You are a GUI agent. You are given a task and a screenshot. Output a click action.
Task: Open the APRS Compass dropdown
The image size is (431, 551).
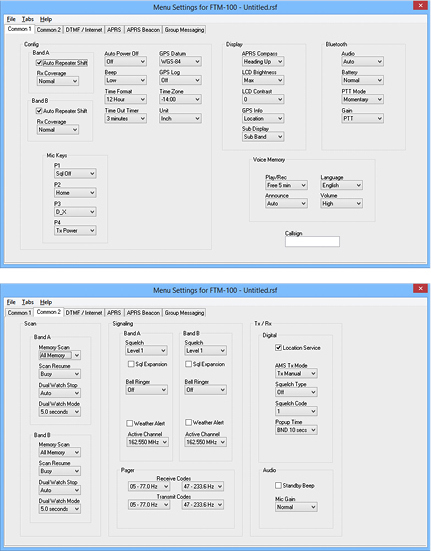[263, 61]
